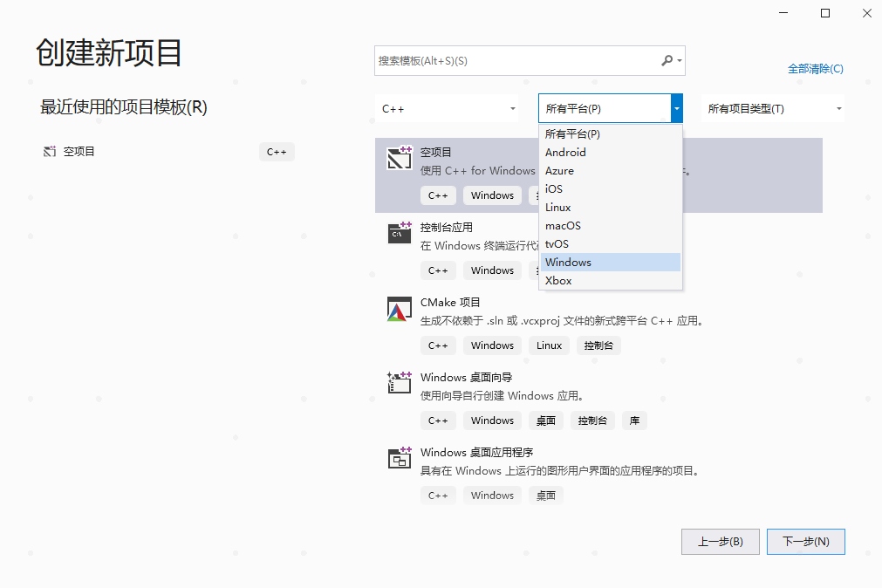Close the create new project dialog
The width and height of the screenshot is (882, 588).
867,13
